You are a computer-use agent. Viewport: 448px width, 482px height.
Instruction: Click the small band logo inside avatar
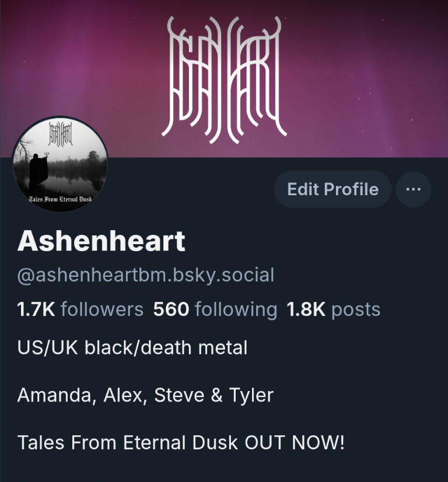(x=60, y=133)
